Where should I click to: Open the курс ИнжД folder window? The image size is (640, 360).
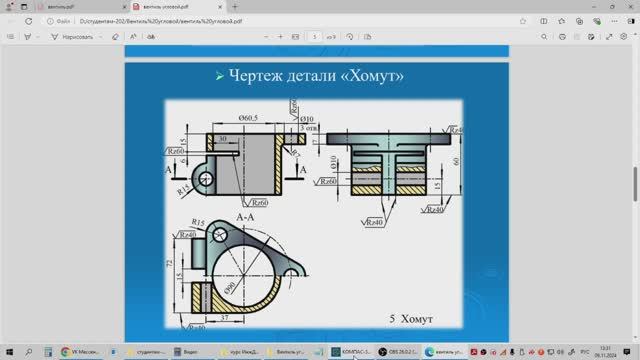pyautogui.click(x=239, y=352)
